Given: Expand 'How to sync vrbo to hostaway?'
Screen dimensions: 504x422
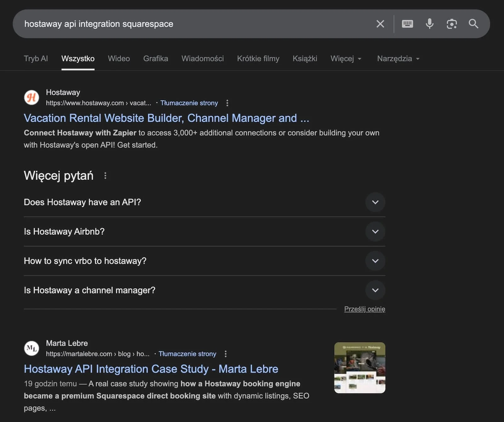Looking at the screenshot, I should (x=375, y=261).
